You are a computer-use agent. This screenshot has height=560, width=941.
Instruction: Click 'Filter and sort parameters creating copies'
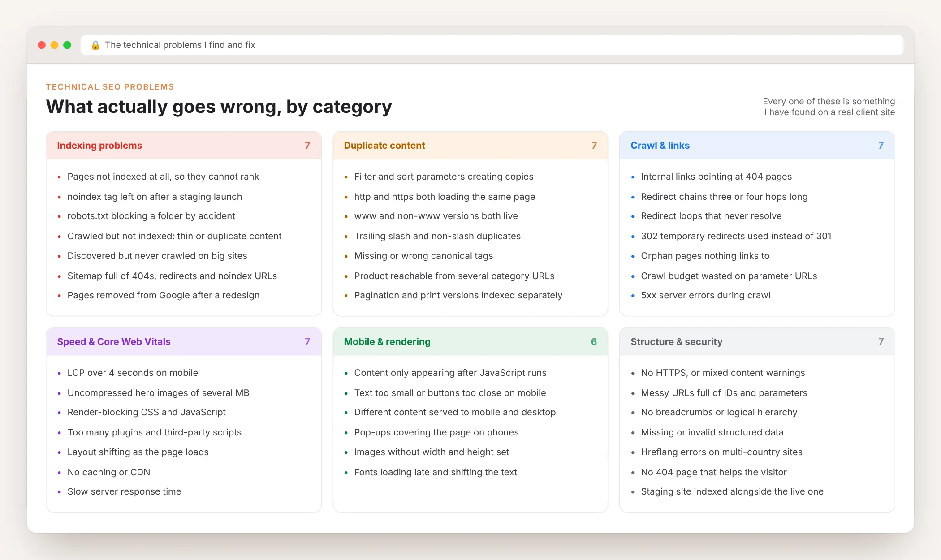(444, 177)
